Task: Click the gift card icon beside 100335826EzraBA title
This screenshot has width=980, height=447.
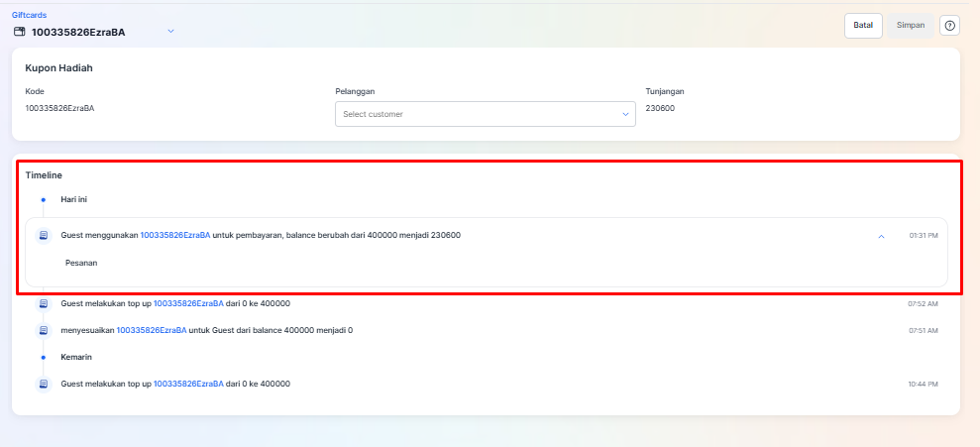Action: coord(20,32)
